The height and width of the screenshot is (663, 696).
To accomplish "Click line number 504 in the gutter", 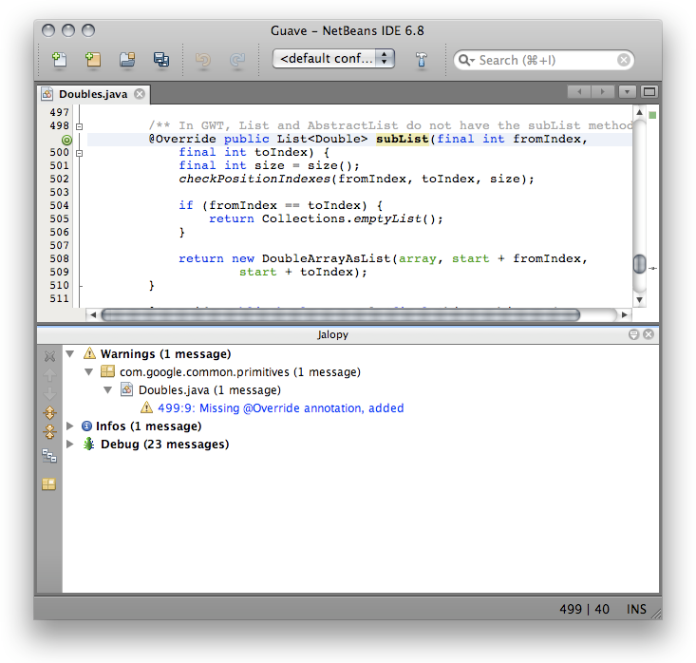I will coord(59,205).
